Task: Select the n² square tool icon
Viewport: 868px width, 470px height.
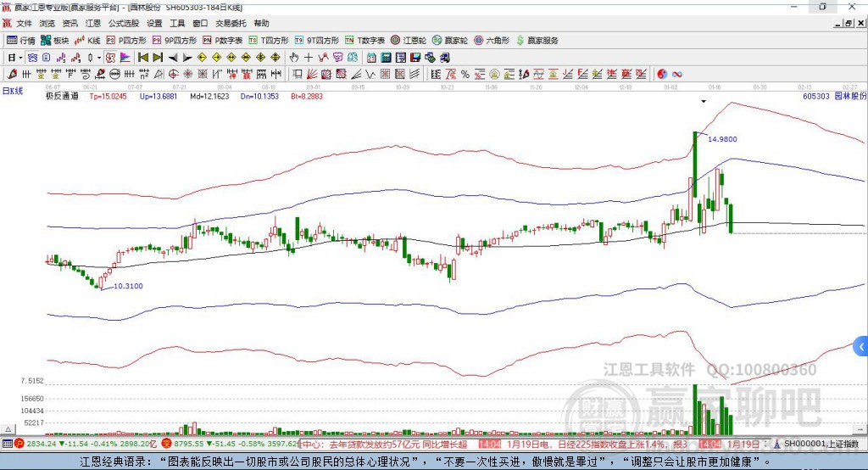Action: (x=144, y=75)
